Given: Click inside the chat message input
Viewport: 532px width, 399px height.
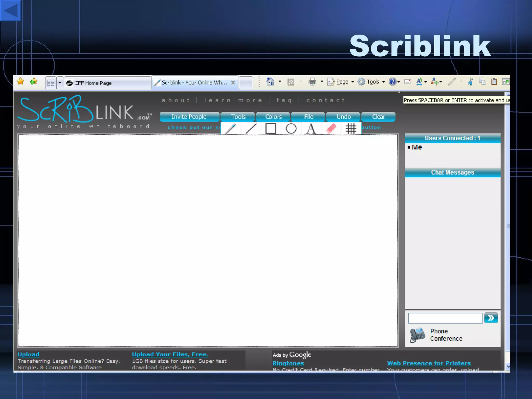Looking at the screenshot, I should [445, 318].
